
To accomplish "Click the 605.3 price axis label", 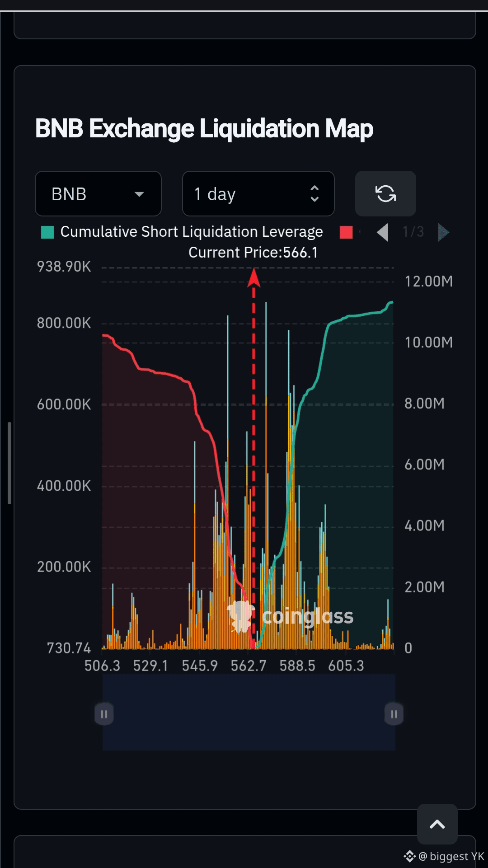I will tap(346, 666).
